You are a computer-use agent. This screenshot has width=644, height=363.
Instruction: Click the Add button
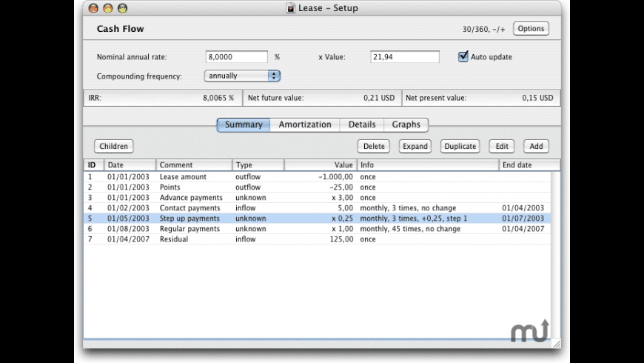(536, 147)
